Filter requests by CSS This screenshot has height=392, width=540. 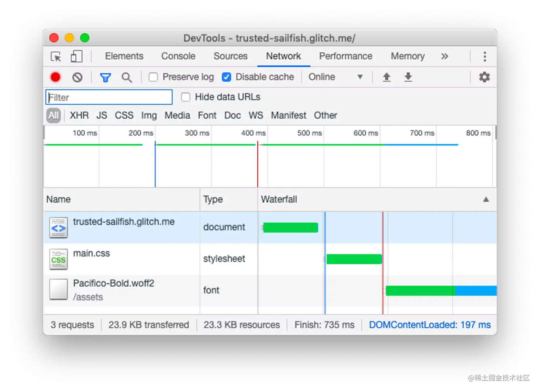click(124, 116)
